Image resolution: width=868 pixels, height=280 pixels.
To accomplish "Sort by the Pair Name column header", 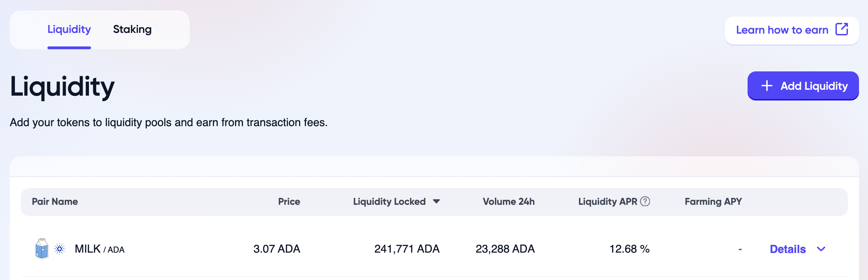I will click(55, 201).
